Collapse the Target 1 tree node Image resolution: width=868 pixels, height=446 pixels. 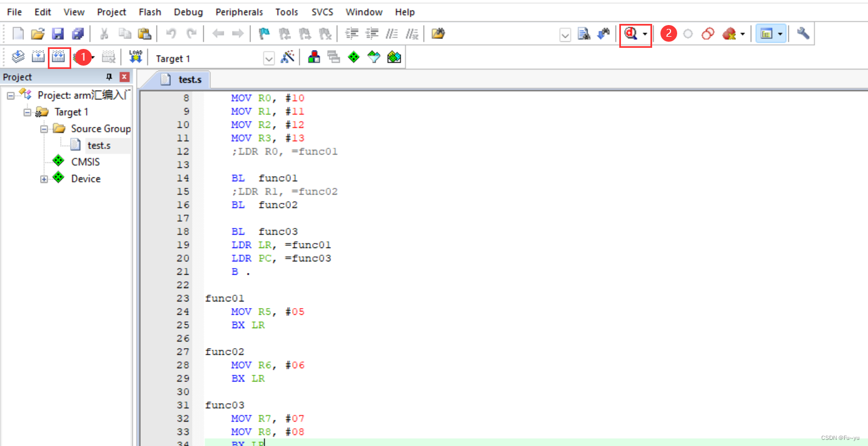click(x=27, y=112)
